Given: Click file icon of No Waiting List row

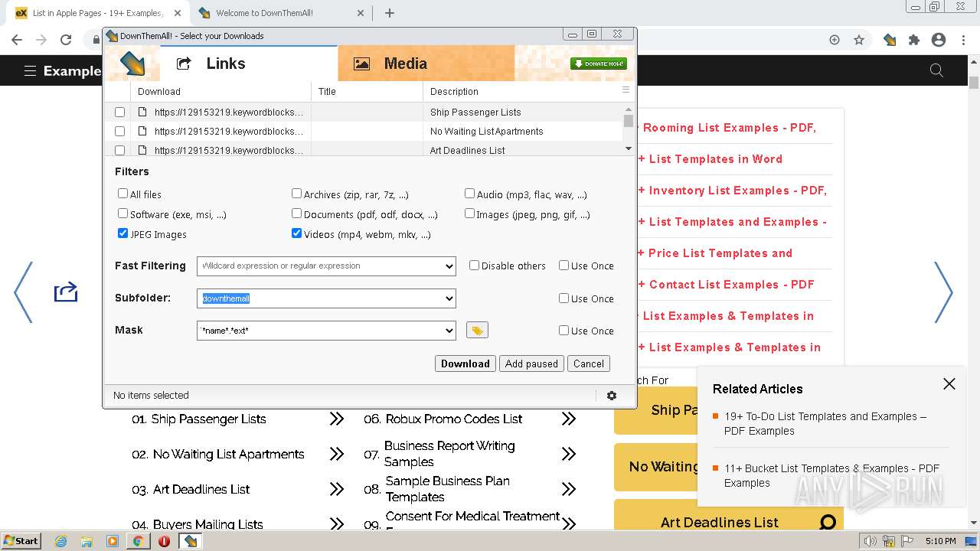Looking at the screenshot, I should [x=142, y=131].
